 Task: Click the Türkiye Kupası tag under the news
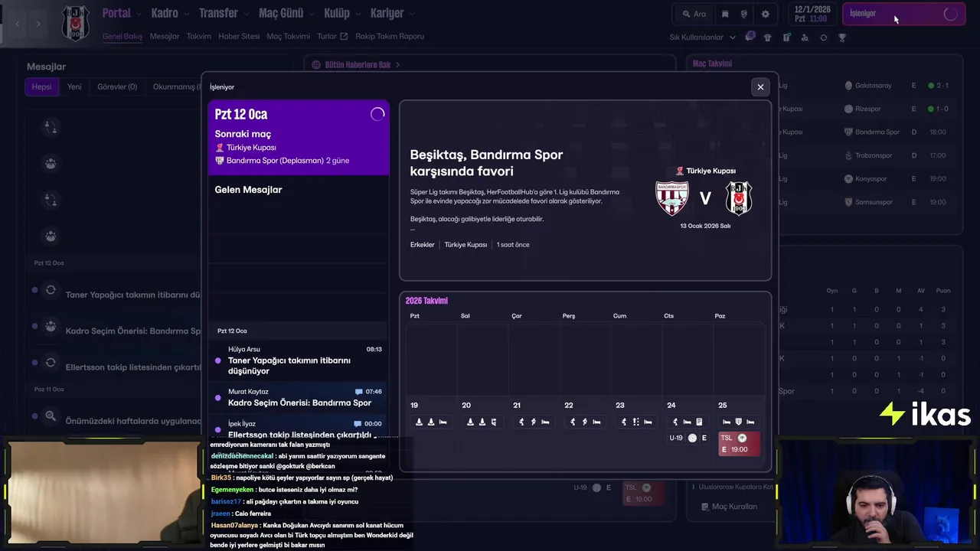pos(465,245)
